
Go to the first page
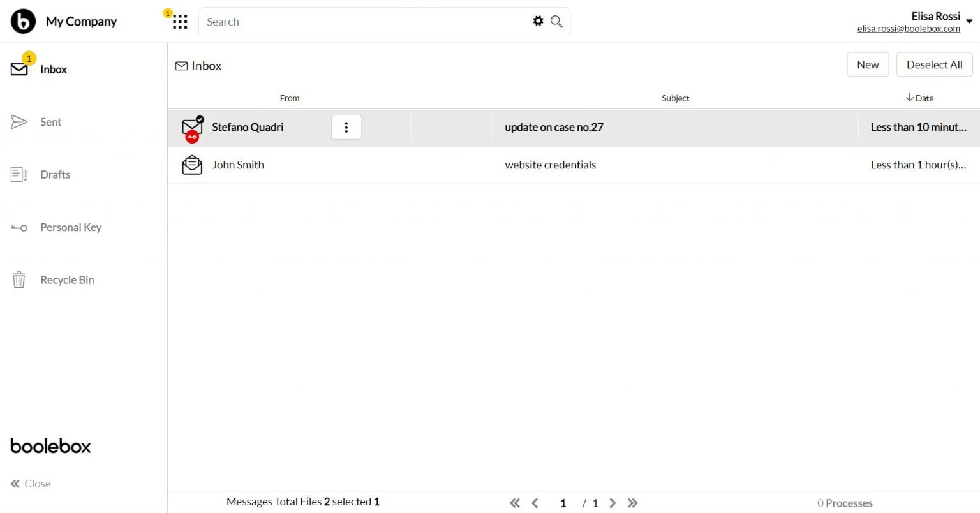[x=515, y=503]
